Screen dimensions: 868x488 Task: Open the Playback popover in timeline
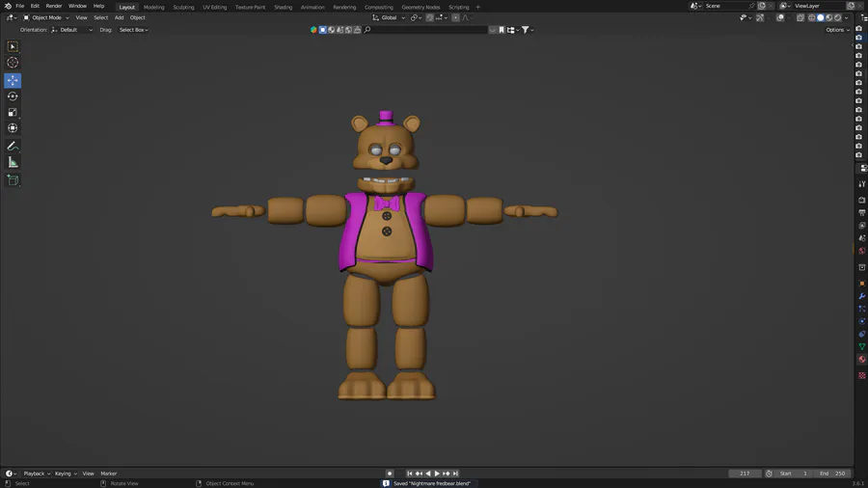click(x=37, y=474)
